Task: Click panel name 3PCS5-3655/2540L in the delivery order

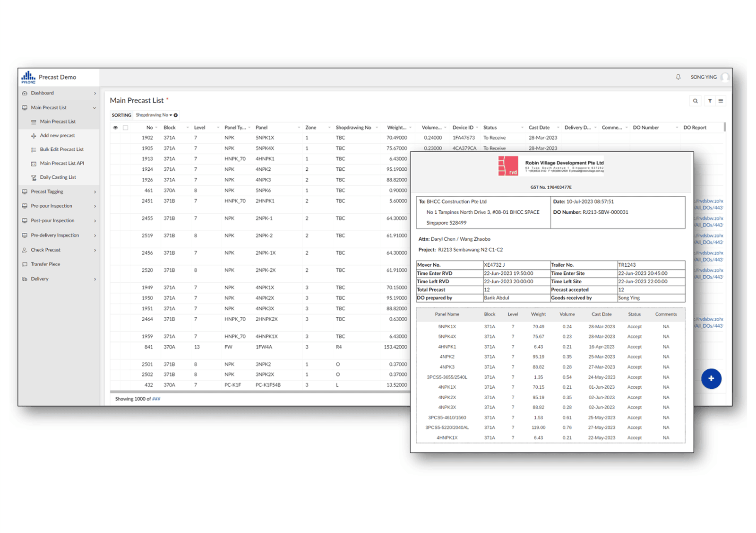Action: (x=447, y=377)
